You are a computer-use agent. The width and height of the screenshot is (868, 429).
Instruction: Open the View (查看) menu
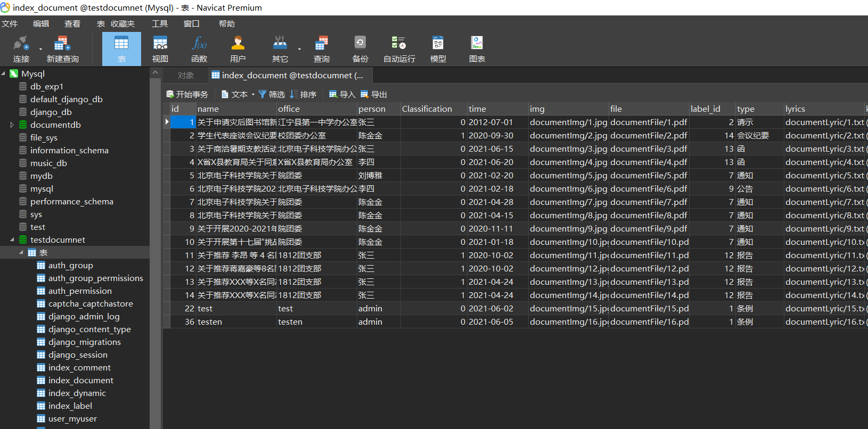click(x=72, y=24)
